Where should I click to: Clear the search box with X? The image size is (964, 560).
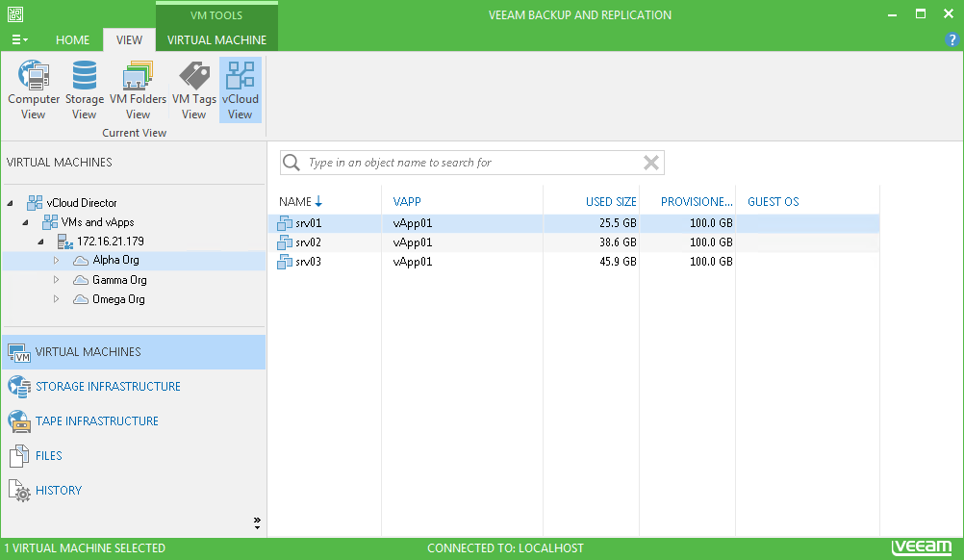[x=651, y=163]
